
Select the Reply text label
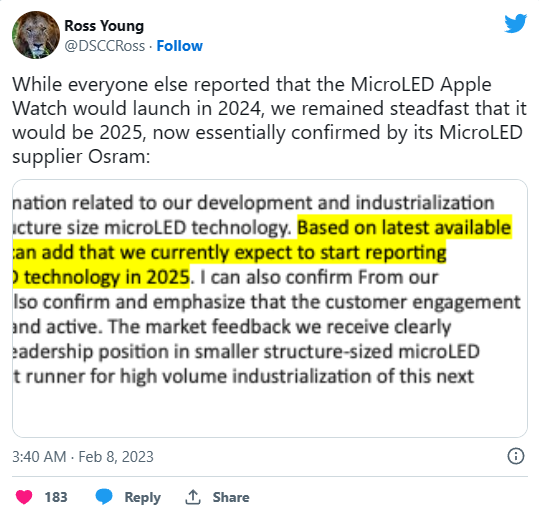coord(143,498)
